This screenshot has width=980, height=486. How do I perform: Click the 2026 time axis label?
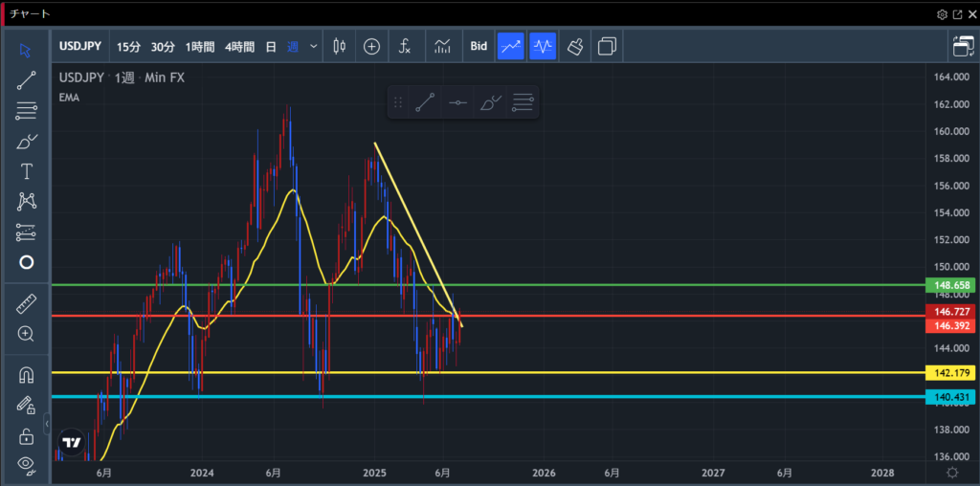pyautogui.click(x=545, y=473)
